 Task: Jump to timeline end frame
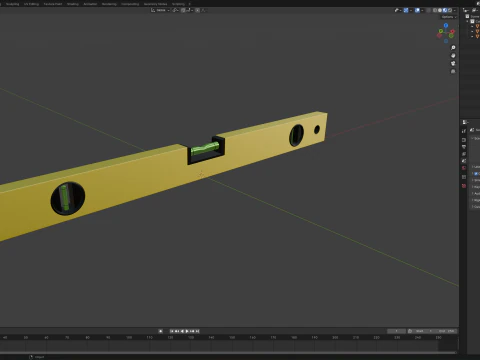[x=197, y=331]
